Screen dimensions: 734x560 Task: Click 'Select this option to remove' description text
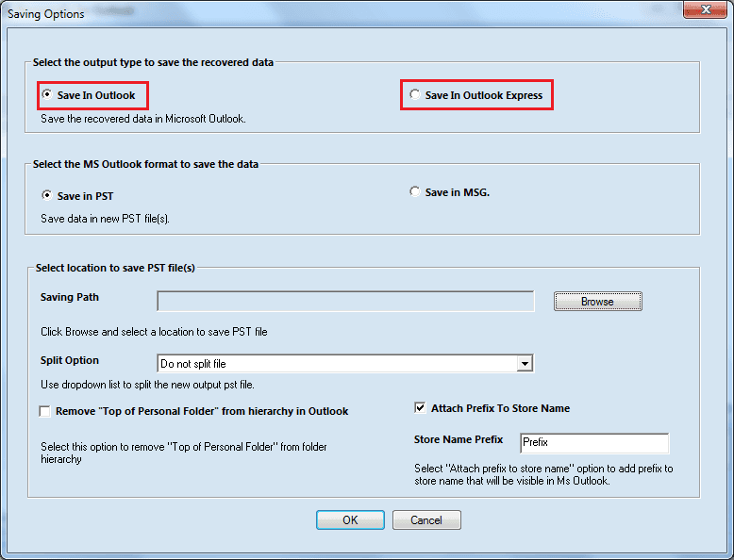[184, 453]
